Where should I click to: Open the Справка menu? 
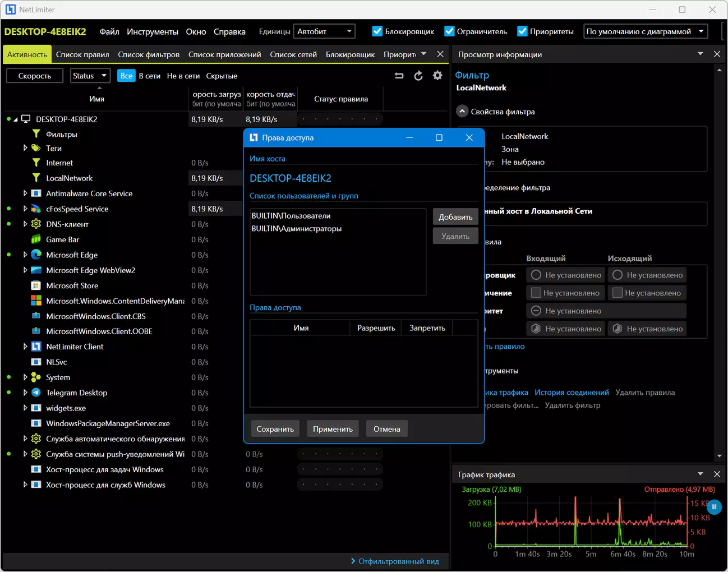(229, 31)
